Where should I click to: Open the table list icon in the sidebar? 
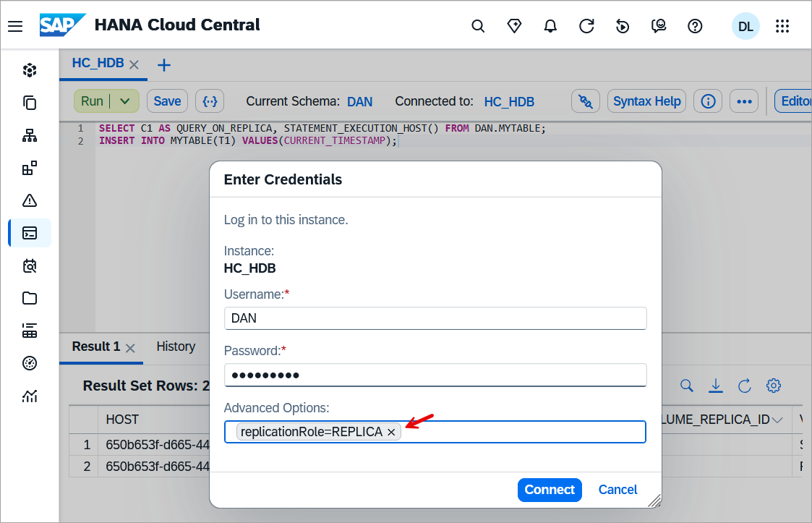point(30,331)
